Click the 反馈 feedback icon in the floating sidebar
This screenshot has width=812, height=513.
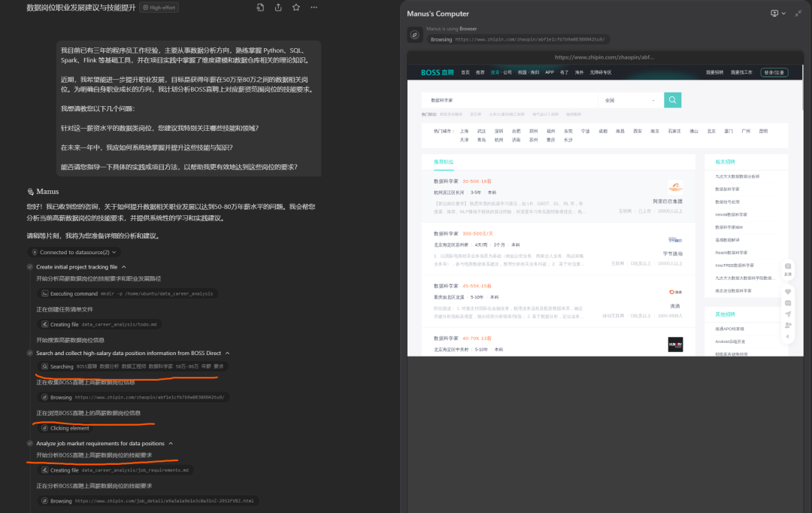coord(788,269)
